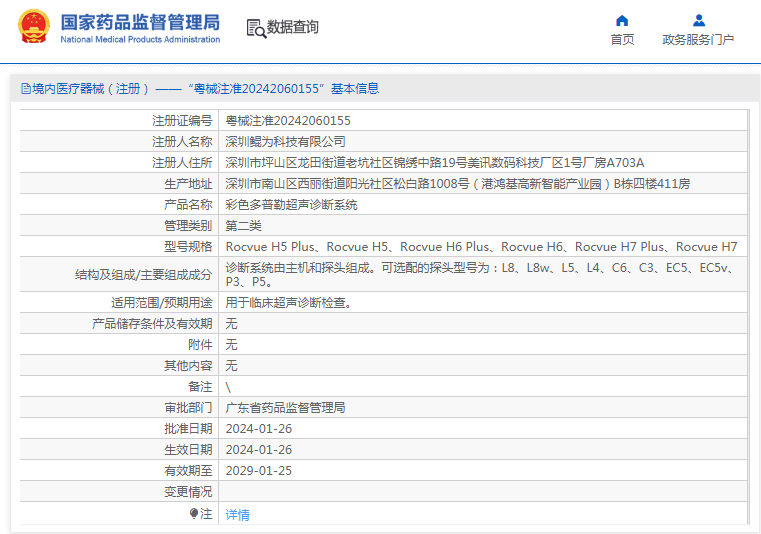
Task: Click the national emblem logo
Action: (x=34, y=27)
